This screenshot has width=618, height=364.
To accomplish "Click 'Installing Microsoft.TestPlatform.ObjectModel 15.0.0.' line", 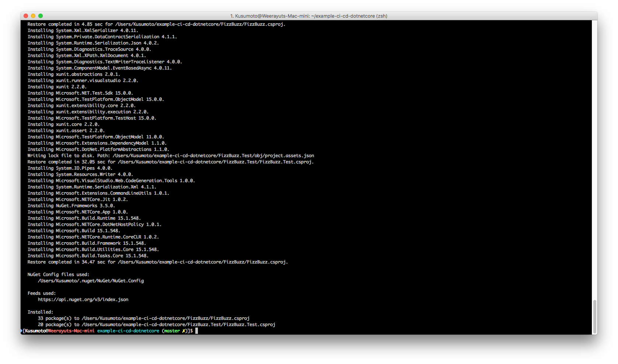I will (x=96, y=99).
